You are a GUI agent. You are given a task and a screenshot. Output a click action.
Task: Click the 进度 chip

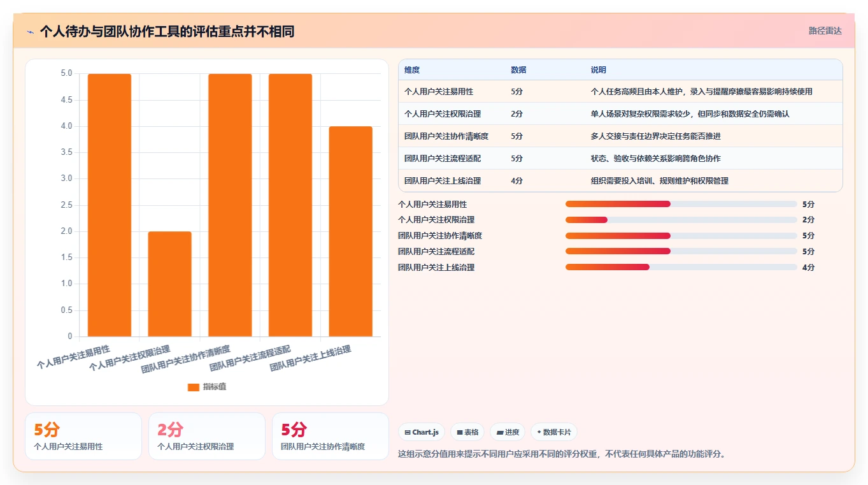pos(508,432)
